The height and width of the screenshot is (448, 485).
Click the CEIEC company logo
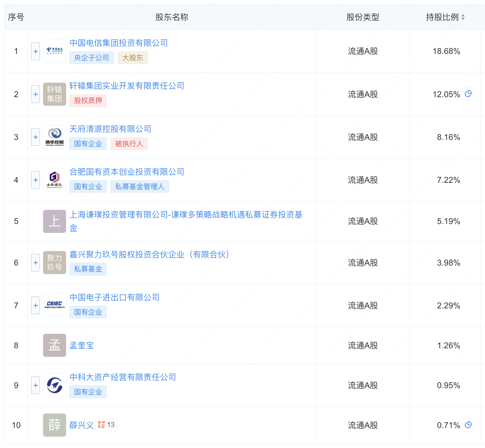pos(55,305)
